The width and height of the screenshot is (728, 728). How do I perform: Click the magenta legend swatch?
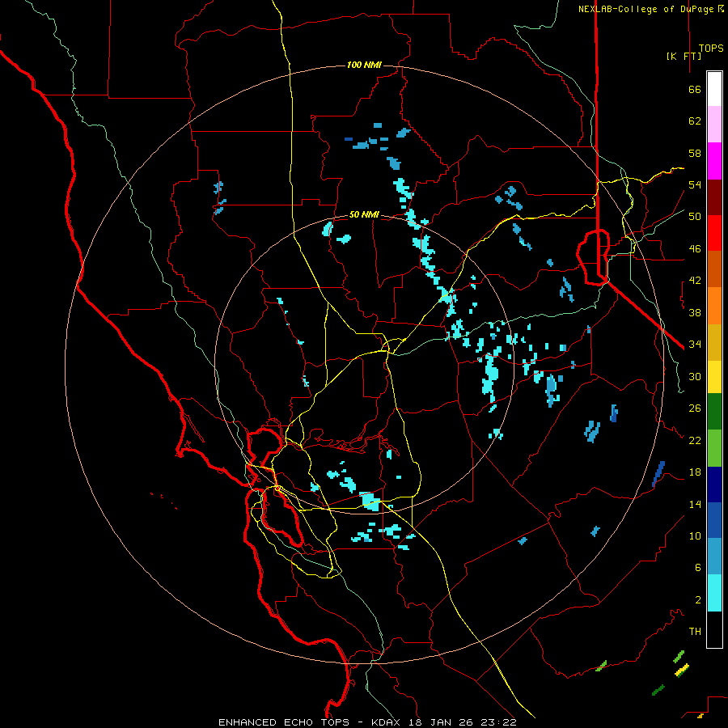coord(714,161)
